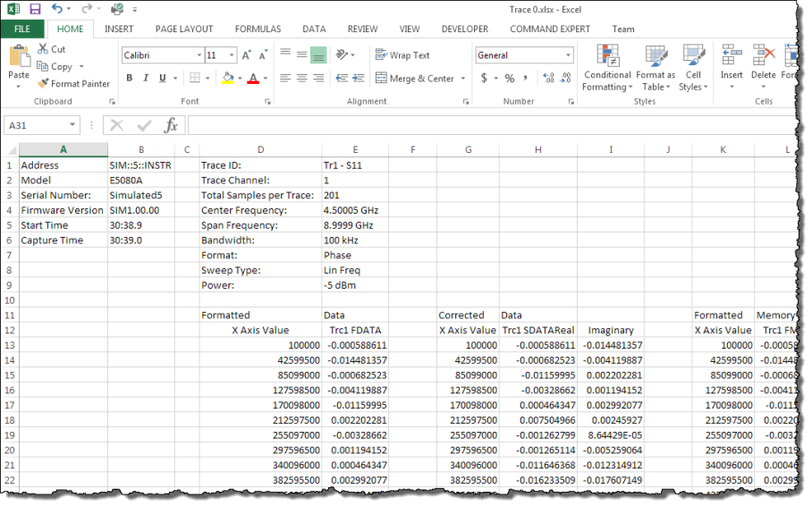Screen dimensions: 812x506
Task: Open the Name Box dropdown arrow
Action: point(72,126)
